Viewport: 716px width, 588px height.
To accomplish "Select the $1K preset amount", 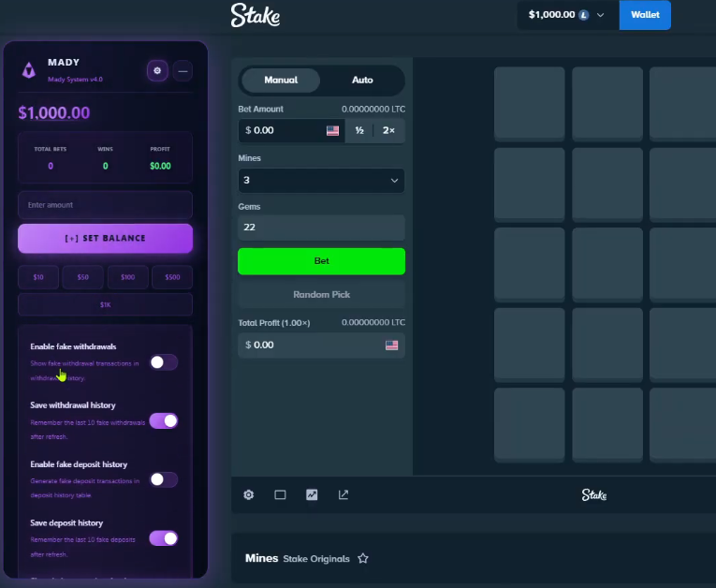I will [x=105, y=304].
